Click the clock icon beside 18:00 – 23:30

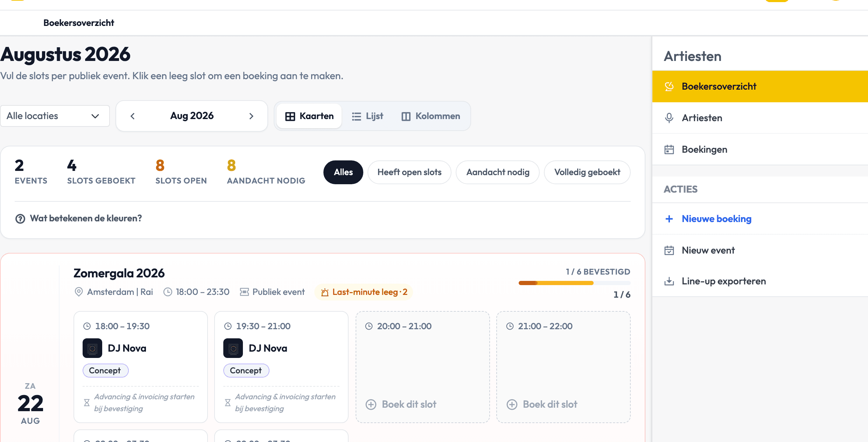(x=168, y=292)
